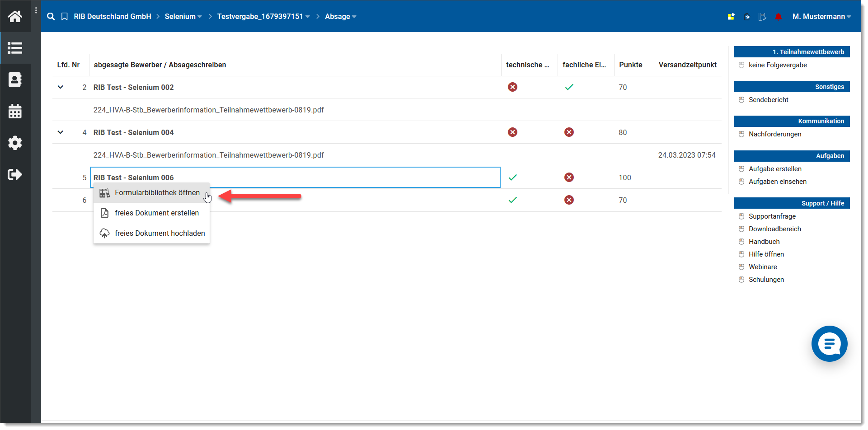Open the Selenium breadcrumb dropdown

point(183,17)
